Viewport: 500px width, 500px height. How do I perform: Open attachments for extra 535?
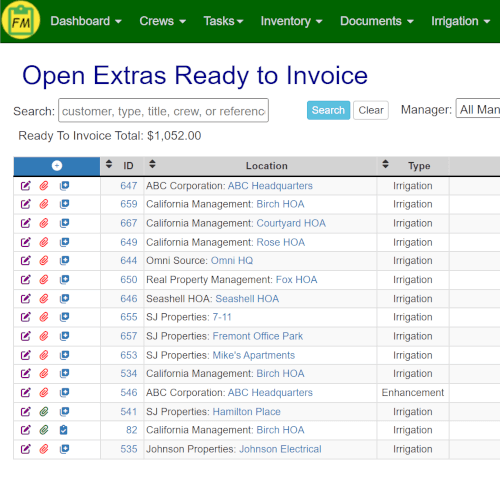(44, 449)
